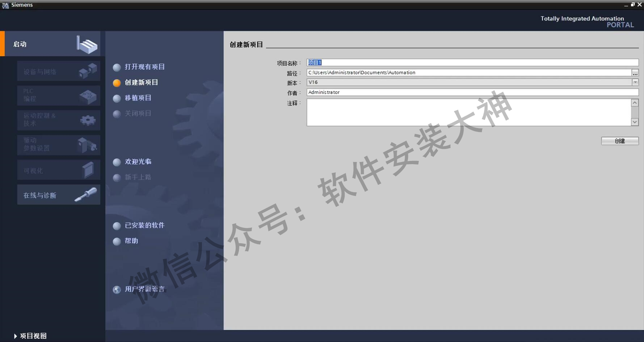The width and height of the screenshot is (644, 342).
Task: Click the globe icon for user interface language
Action: [x=117, y=290]
